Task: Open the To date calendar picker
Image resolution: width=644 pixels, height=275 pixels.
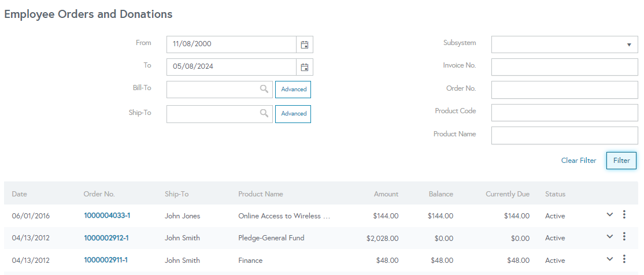Action: 304,67
